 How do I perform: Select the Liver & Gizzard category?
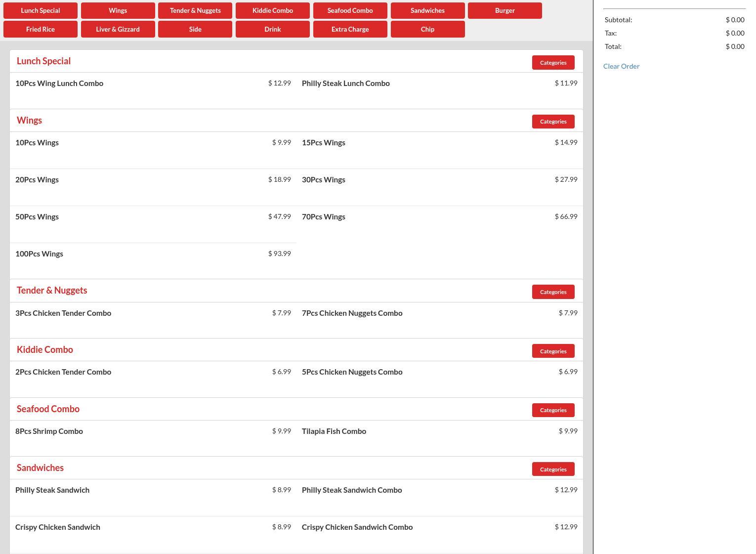tap(118, 29)
